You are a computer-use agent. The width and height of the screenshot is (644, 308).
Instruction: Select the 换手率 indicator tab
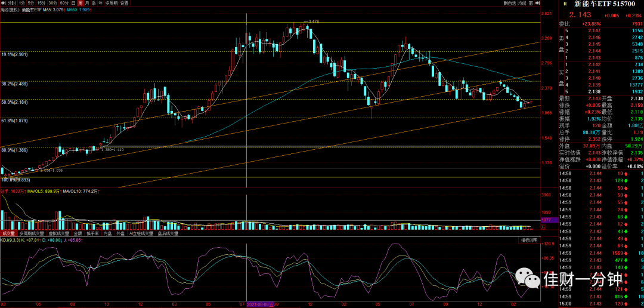point(94,233)
